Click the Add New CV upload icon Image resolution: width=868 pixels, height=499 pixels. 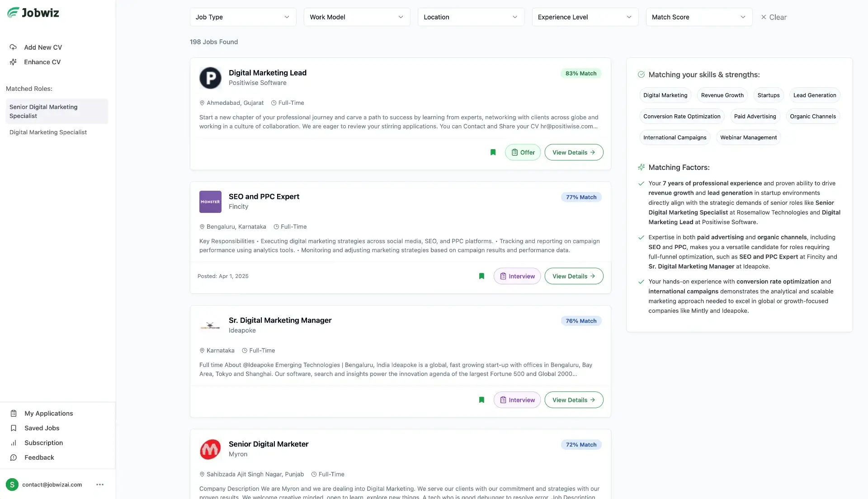pos(13,47)
